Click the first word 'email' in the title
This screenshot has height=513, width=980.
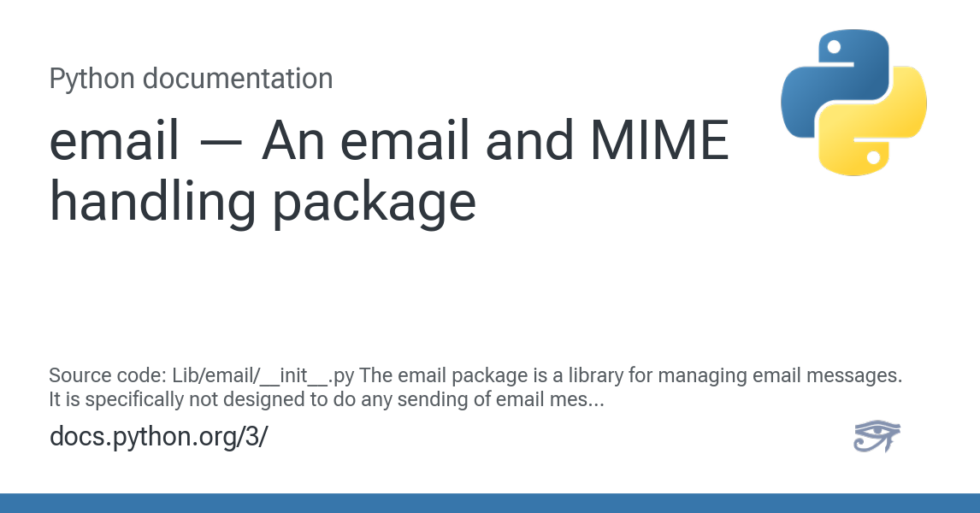coord(114,141)
